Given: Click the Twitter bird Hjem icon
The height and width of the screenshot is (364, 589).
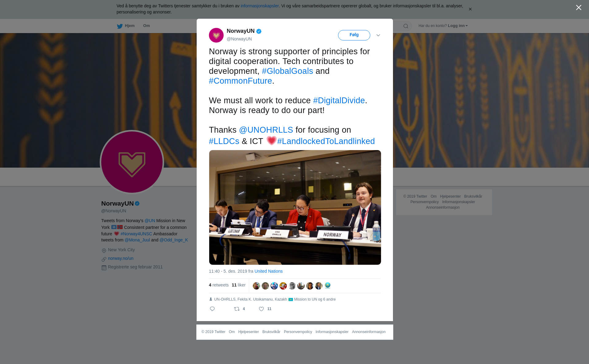Looking at the screenshot, I should (x=120, y=26).
